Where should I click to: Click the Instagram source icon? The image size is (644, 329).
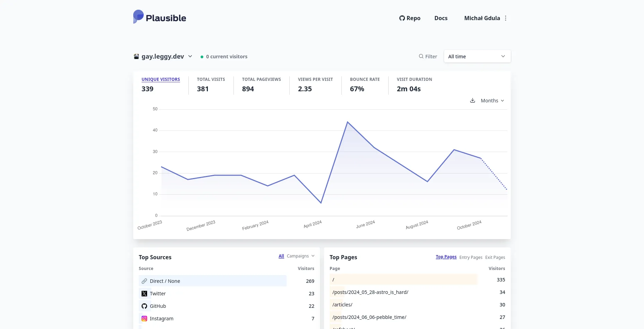(x=144, y=319)
